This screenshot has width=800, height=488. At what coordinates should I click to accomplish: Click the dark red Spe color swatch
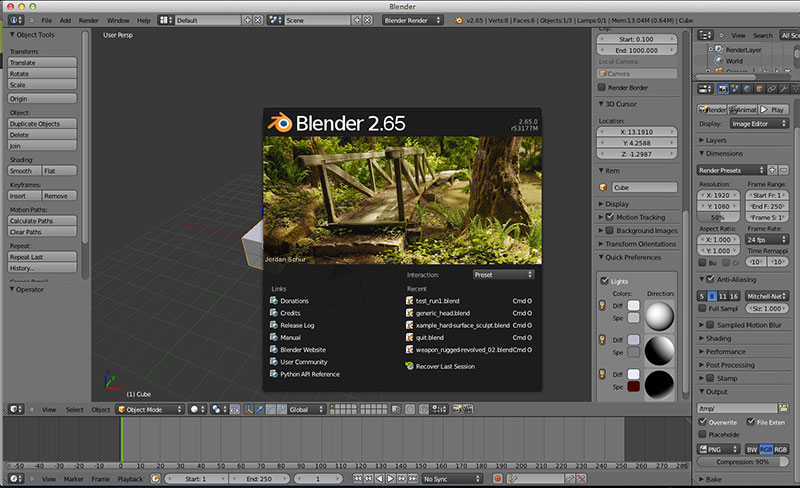[x=633, y=386]
